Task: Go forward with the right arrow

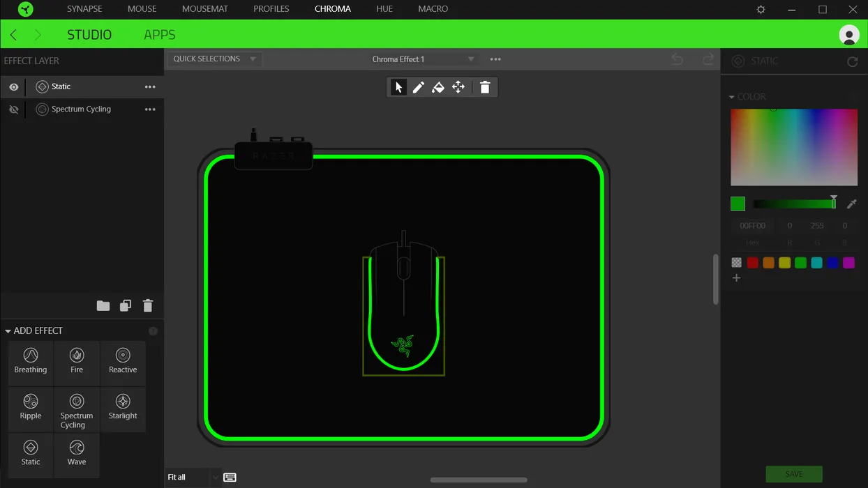Action: pos(38,35)
